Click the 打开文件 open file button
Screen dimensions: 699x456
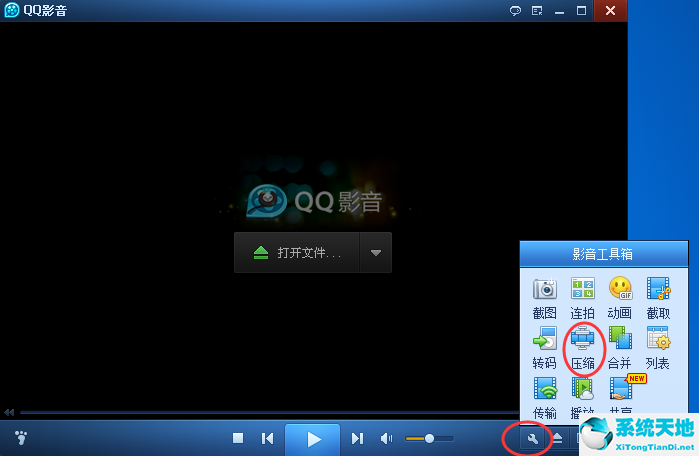pos(298,253)
